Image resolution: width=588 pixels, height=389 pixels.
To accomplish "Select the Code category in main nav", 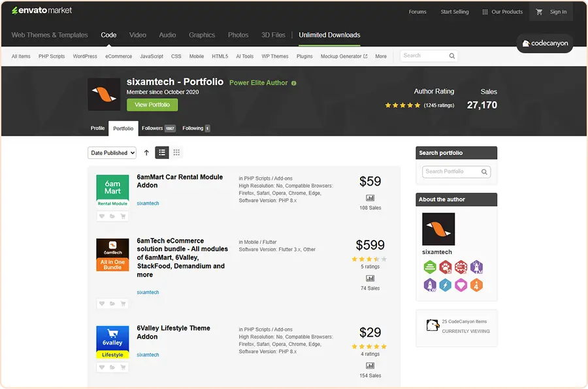I will 108,35.
